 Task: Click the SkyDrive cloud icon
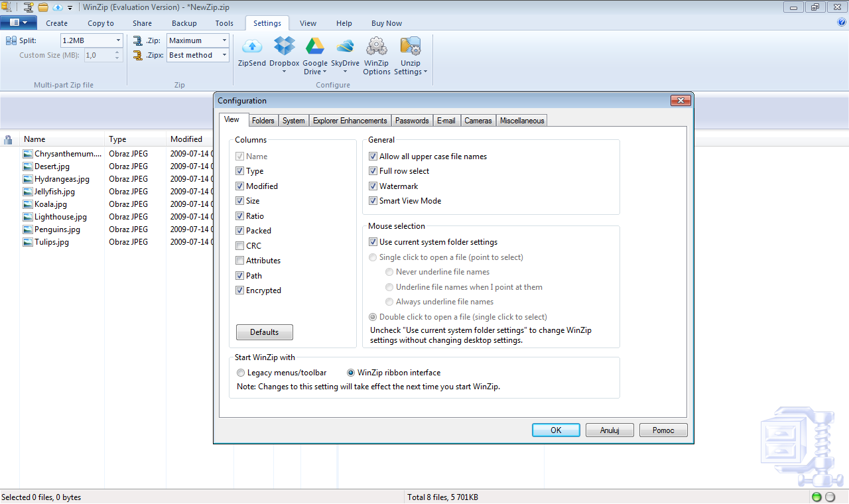pos(345,46)
